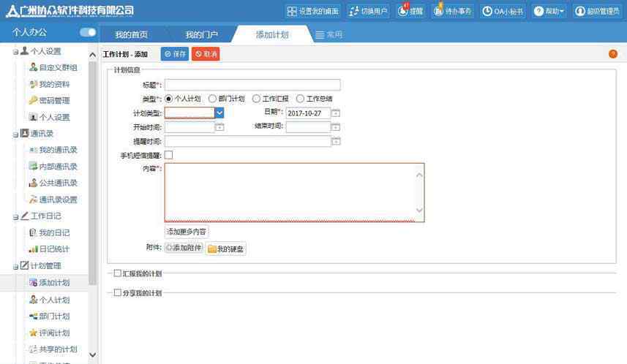Collapse the 通讯录 tree section
This screenshot has width=627, height=364.
pyautogui.click(x=15, y=134)
